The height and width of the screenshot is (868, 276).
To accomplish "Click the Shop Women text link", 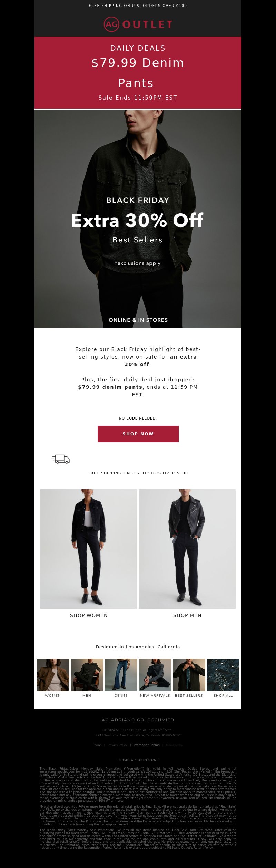I will click(x=89, y=615).
